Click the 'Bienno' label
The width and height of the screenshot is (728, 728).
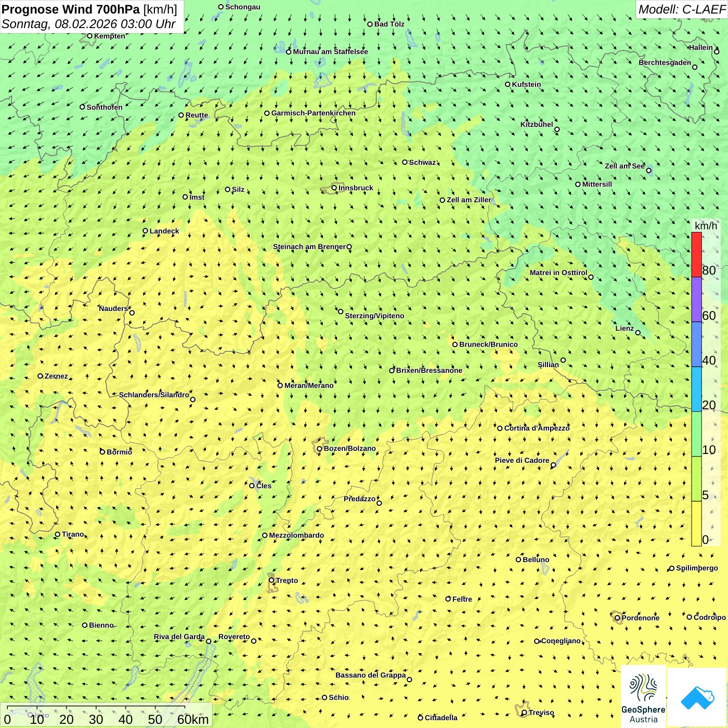[101, 625]
